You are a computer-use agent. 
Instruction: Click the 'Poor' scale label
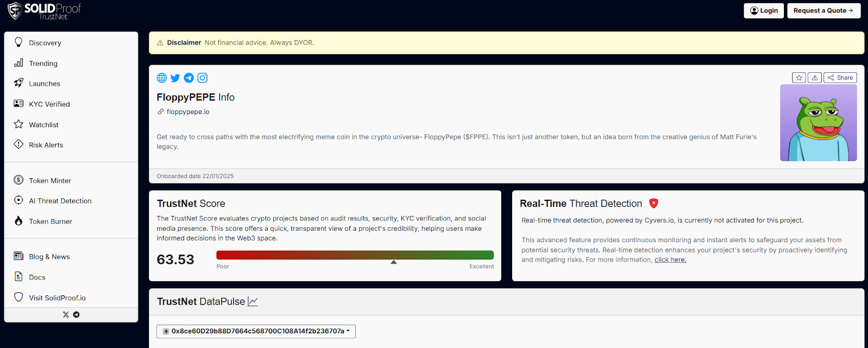click(x=223, y=266)
